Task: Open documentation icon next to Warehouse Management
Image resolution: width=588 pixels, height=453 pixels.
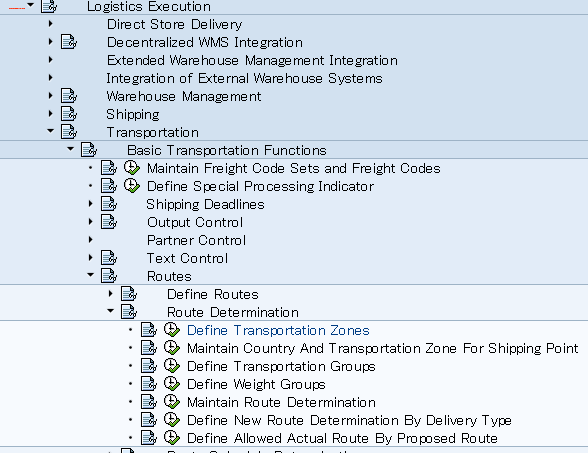Action: click(x=69, y=96)
